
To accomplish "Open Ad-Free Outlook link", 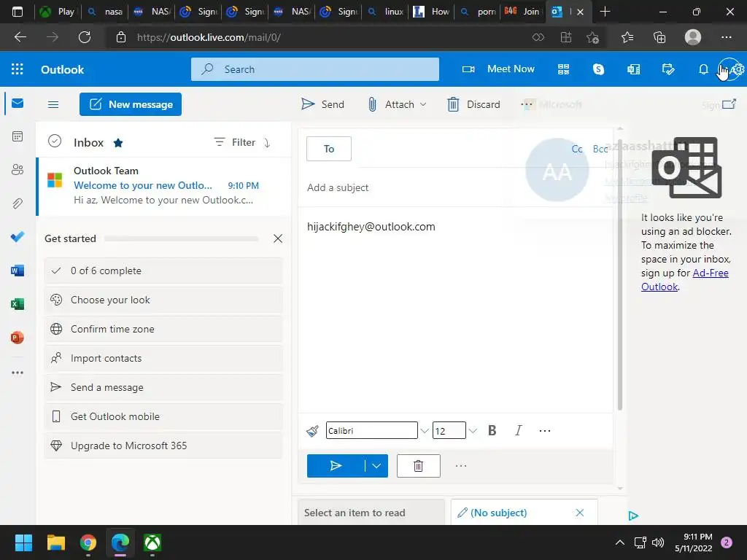I will [x=684, y=279].
